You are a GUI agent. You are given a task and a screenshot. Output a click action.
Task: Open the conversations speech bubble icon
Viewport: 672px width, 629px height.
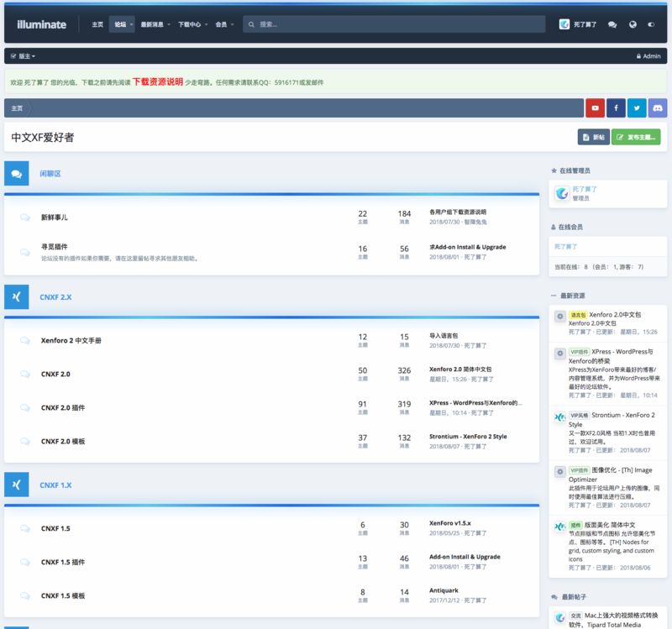click(612, 24)
